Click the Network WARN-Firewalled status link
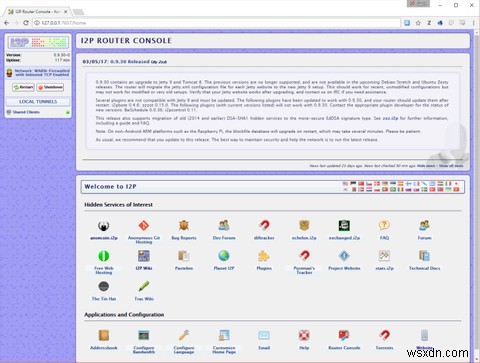This screenshot has width=480, height=363. pyautogui.click(x=42, y=73)
